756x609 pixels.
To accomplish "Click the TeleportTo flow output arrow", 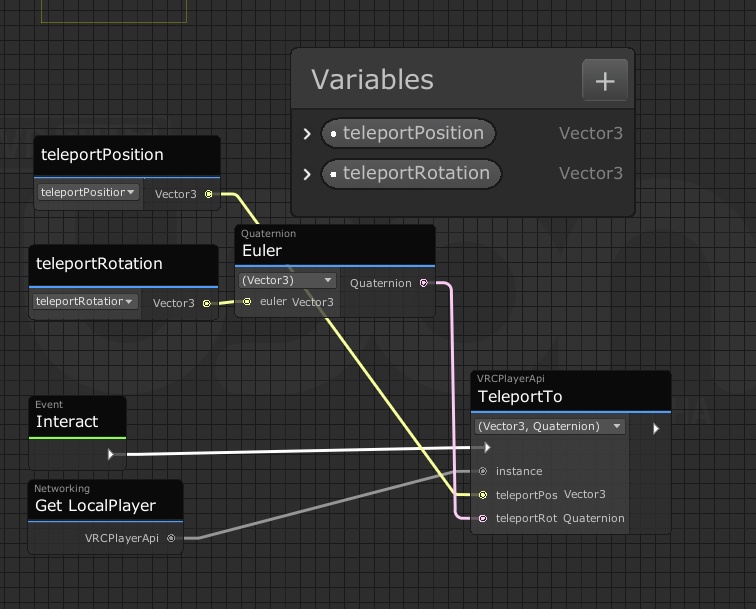I will pos(656,429).
